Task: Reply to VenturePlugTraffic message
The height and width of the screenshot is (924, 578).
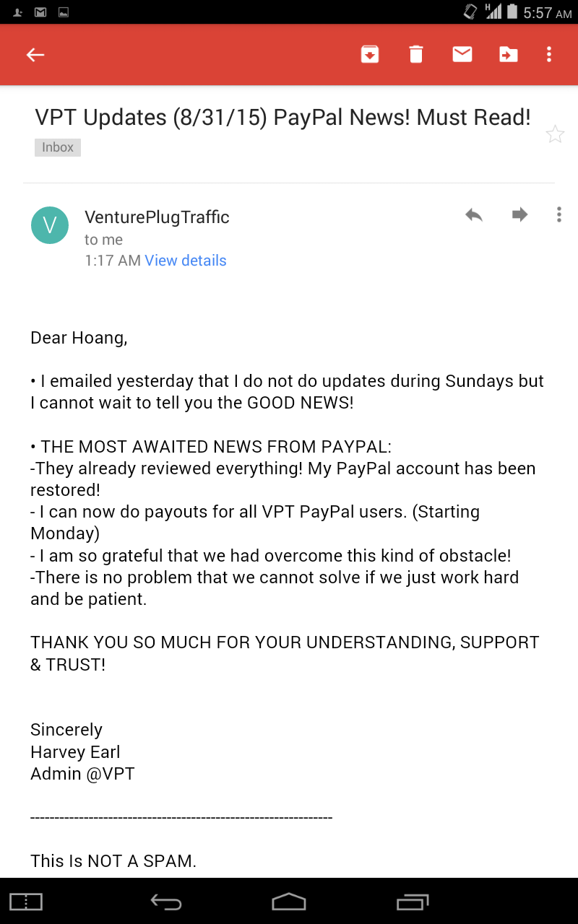Action: pyautogui.click(x=474, y=214)
